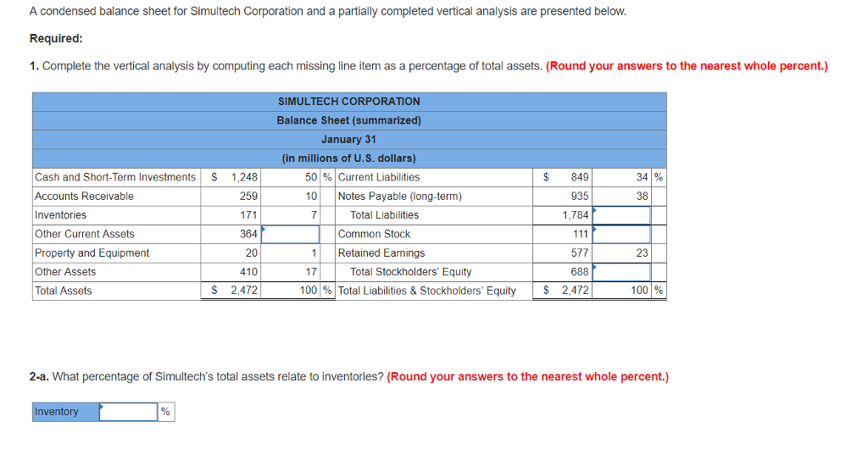Click the 38 notes payable percentage
868x455 pixels.
pyautogui.click(x=643, y=196)
